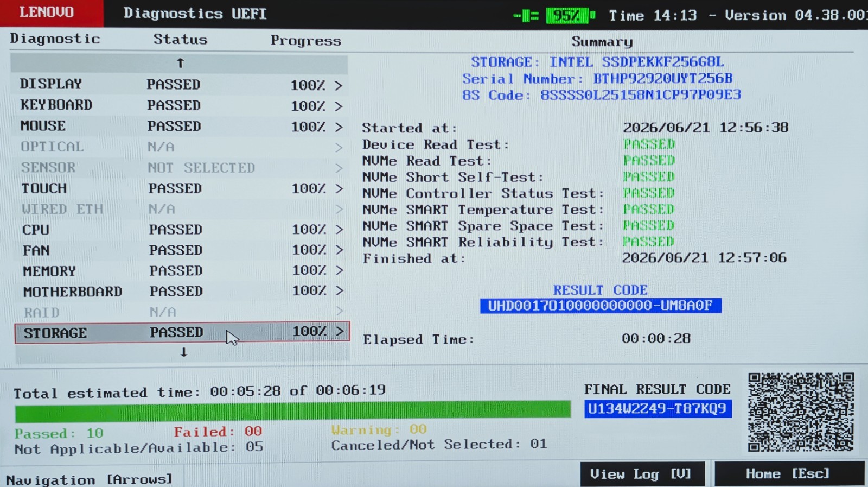
Task: Click the NVMe SMART Temperature Test PASSED result
Action: point(649,210)
